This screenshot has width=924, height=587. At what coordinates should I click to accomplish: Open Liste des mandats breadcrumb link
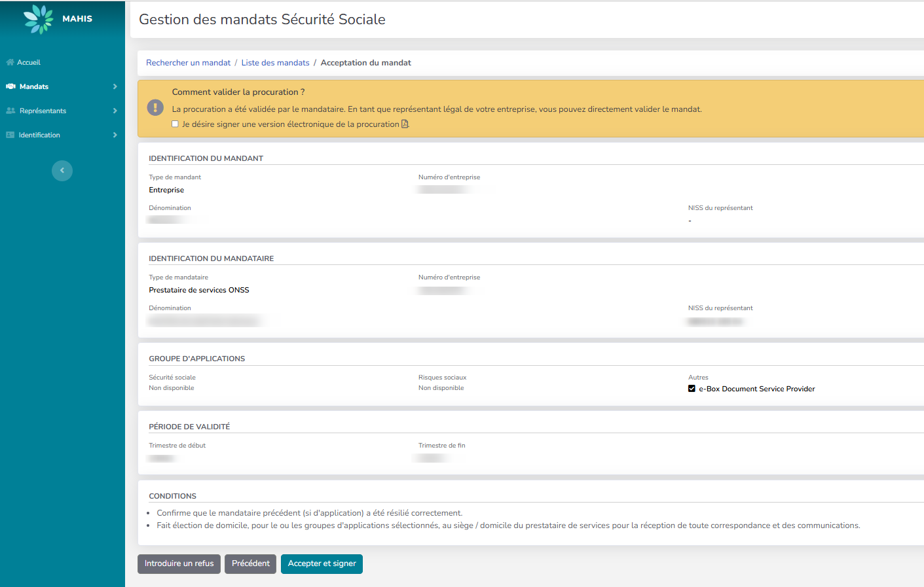pyautogui.click(x=275, y=63)
